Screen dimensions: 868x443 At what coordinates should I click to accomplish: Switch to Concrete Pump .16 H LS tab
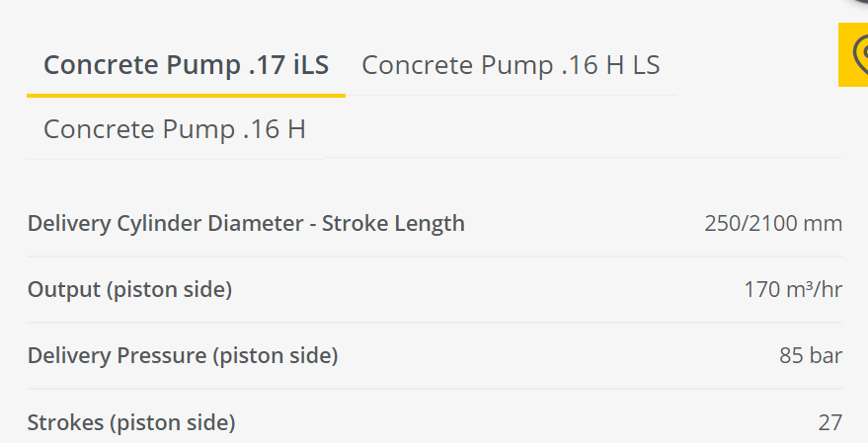pyautogui.click(x=511, y=65)
